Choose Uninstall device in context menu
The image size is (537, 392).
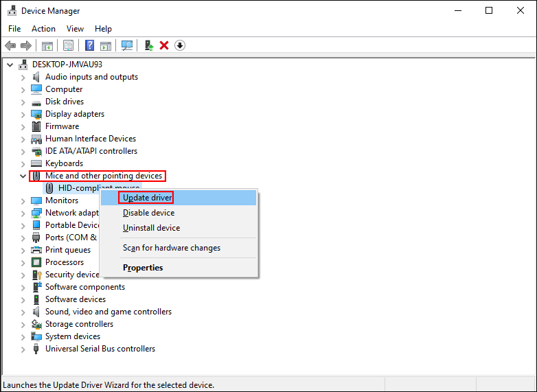tap(179, 228)
